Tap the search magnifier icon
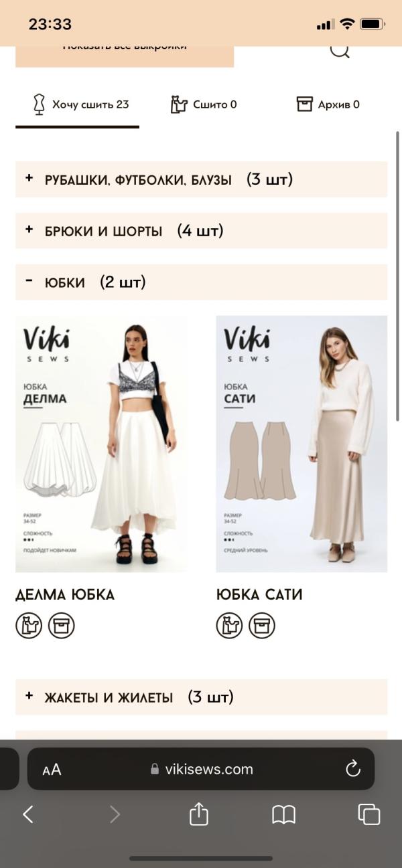Image resolution: width=402 pixels, height=868 pixels. 340,50
